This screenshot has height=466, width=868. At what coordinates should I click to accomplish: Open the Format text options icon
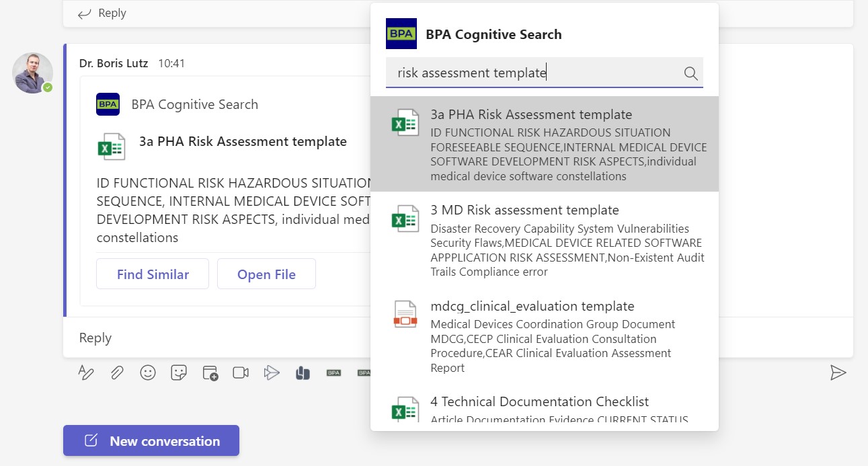coord(86,373)
